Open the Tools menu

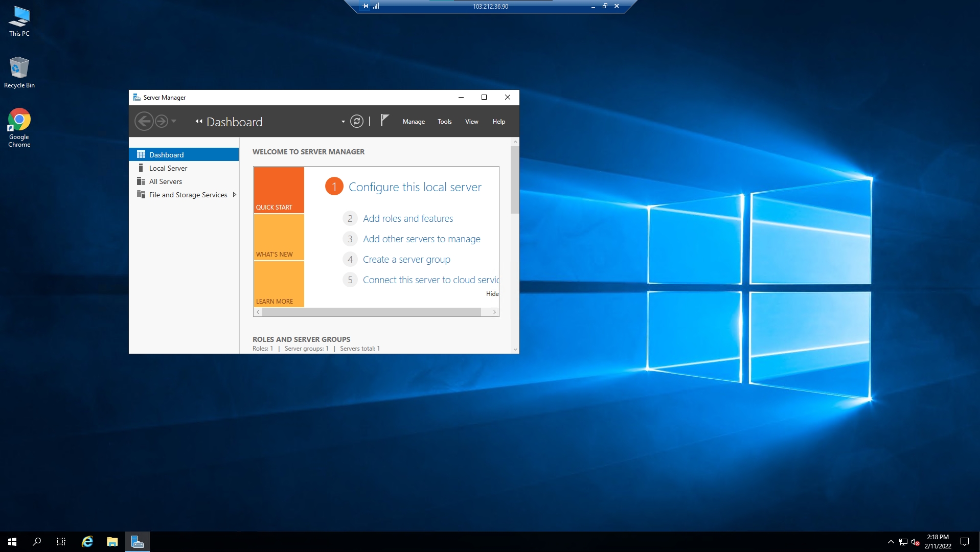(444, 122)
